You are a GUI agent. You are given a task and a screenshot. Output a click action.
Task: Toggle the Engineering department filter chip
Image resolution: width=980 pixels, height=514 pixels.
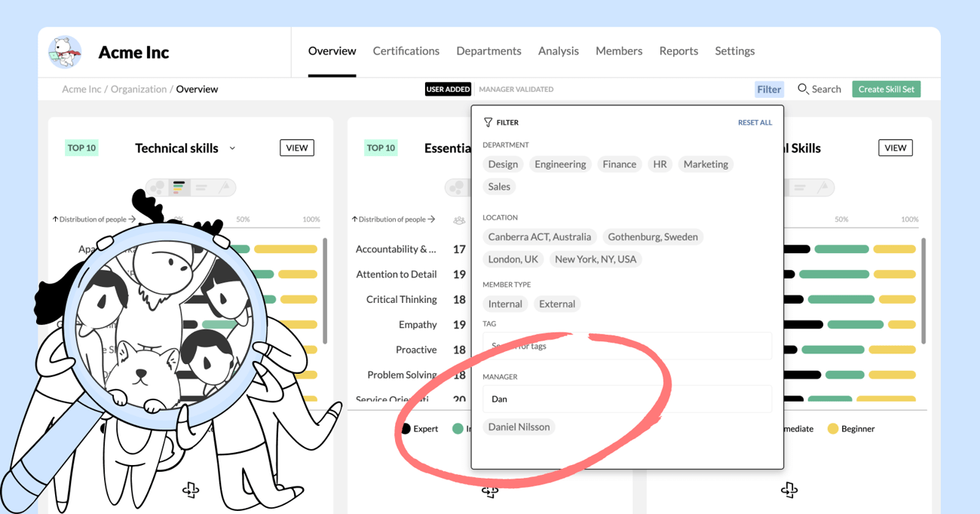pyautogui.click(x=560, y=164)
